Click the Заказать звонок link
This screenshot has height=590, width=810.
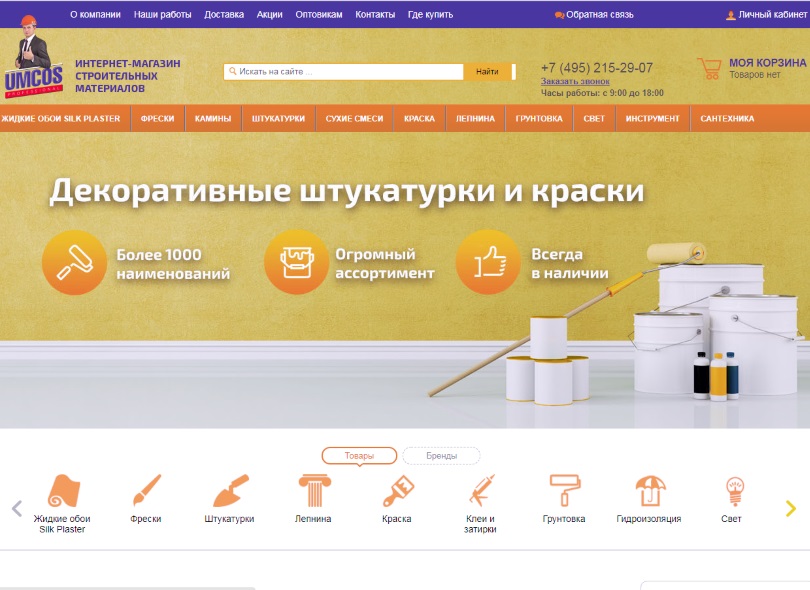click(x=575, y=81)
